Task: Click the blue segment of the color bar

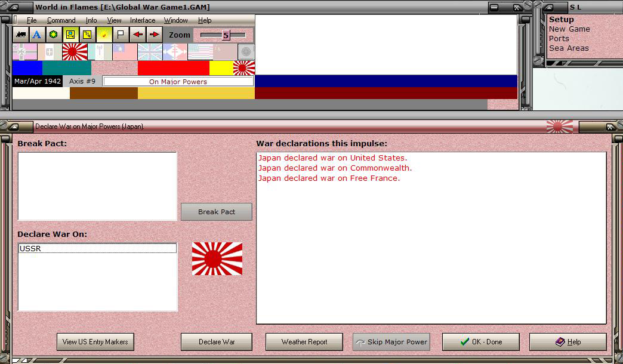Action: 27,68
